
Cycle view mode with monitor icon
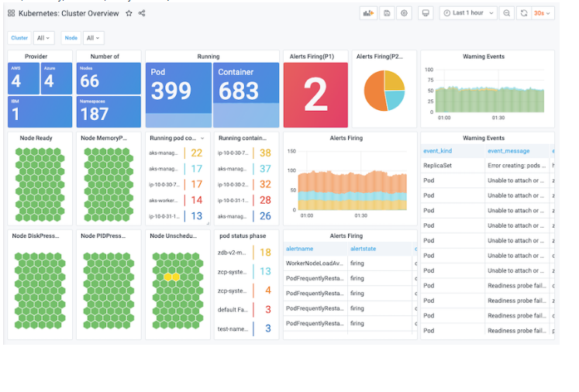(426, 13)
